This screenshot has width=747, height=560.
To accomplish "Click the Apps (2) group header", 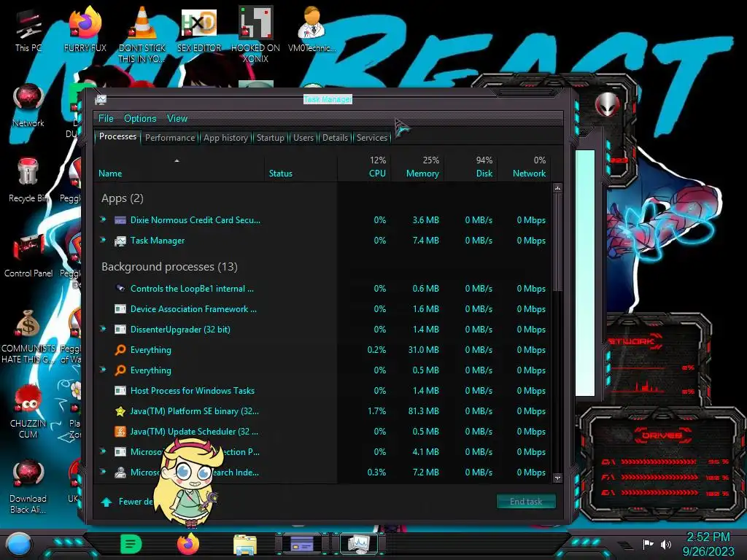I will 123,198.
